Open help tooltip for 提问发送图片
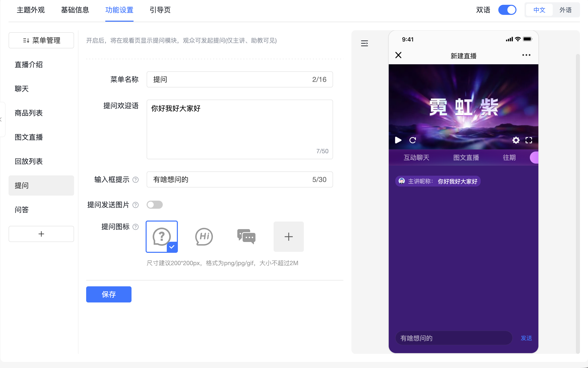This screenshot has height=368, width=588. point(136,205)
